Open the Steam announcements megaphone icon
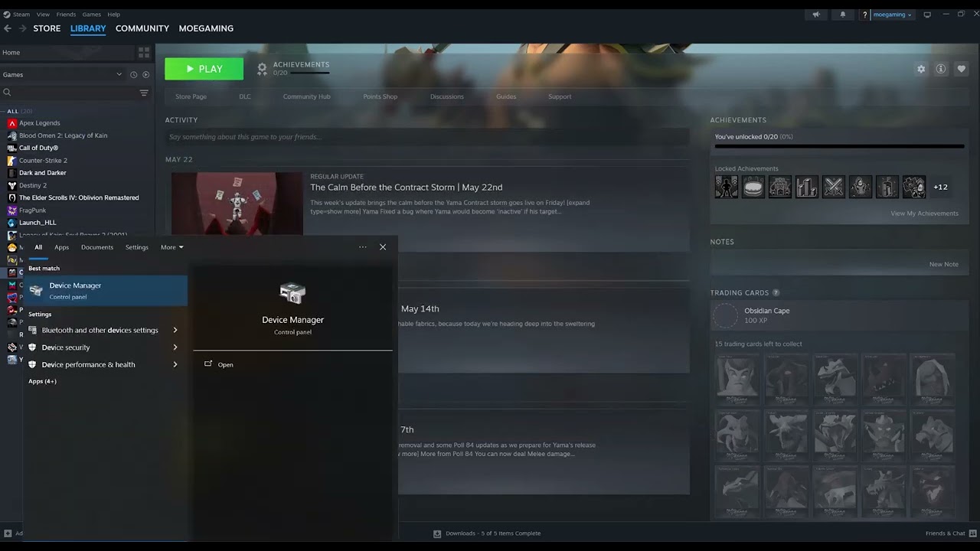980x551 pixels. tap(816, 14)
